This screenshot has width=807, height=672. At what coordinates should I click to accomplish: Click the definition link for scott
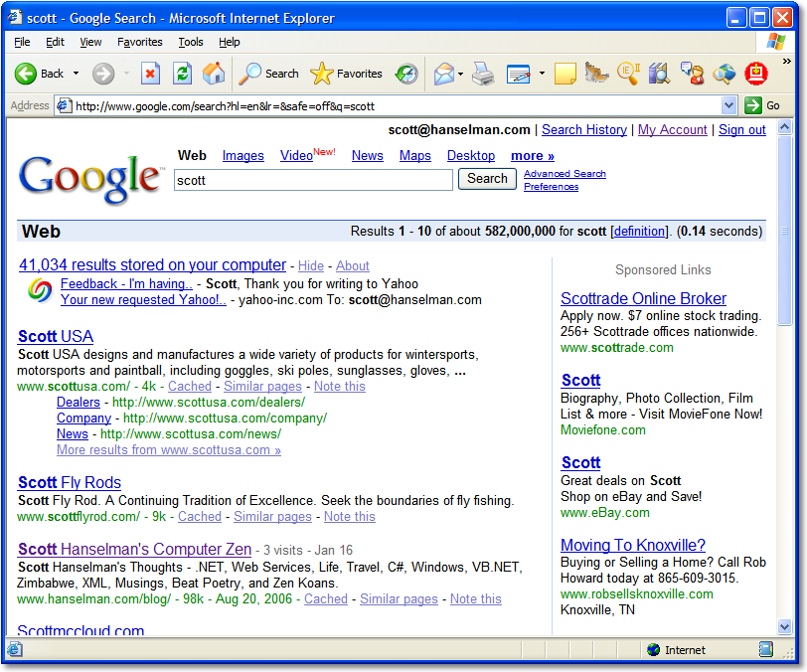pyautogui.click(x=640, y=232)
